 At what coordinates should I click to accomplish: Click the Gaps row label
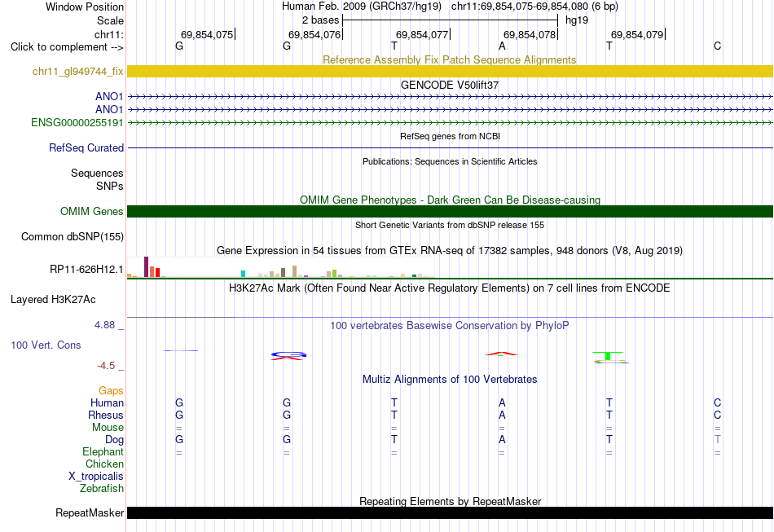(111, 391)
